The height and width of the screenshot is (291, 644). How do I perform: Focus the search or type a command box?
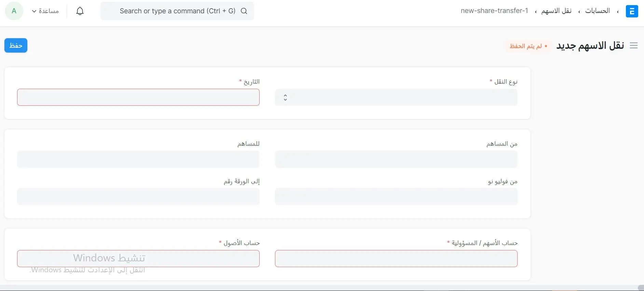coord(177,11)
